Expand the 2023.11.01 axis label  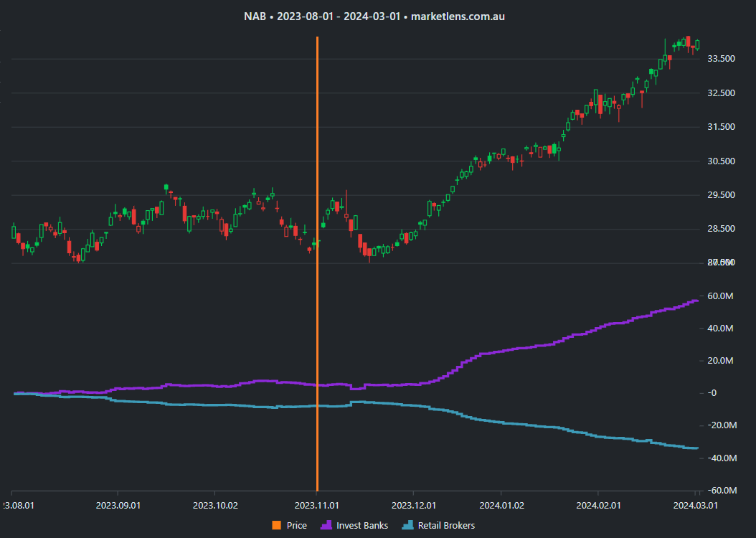pos(318,505)
